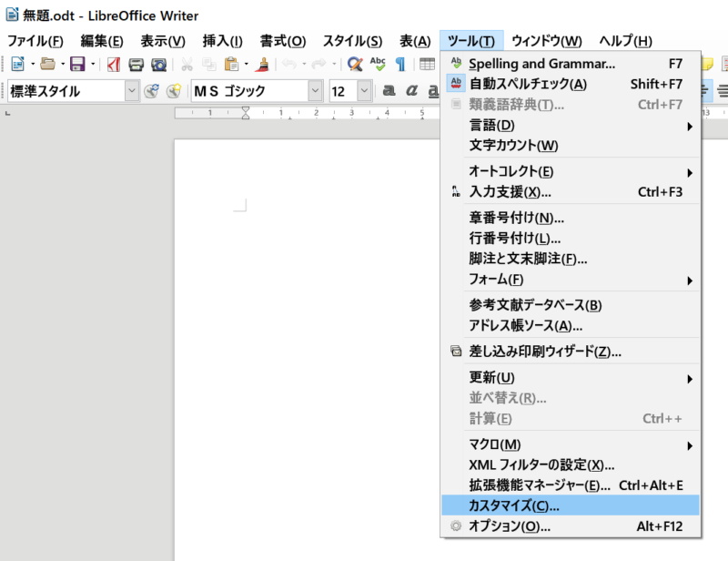Screen dimensions: 728x561
Task: Open the 書式 menu in menu bar
Action: coord(282,41)
